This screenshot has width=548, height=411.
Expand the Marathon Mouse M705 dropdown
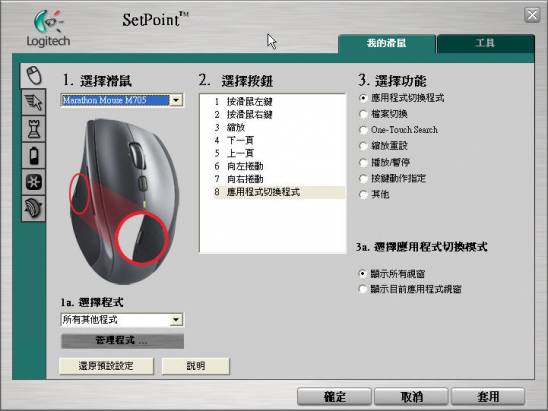click(x=176, y=100)
